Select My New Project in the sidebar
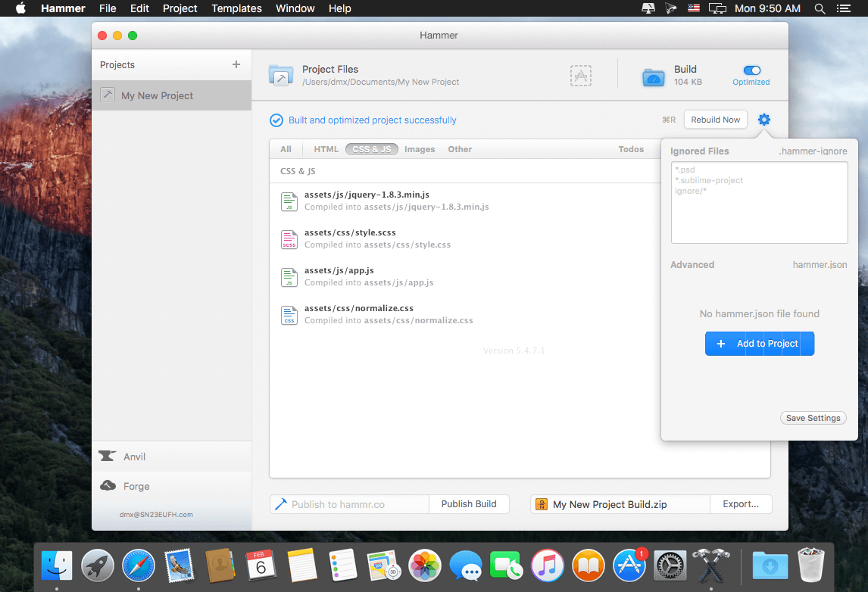 coord(172,95)
